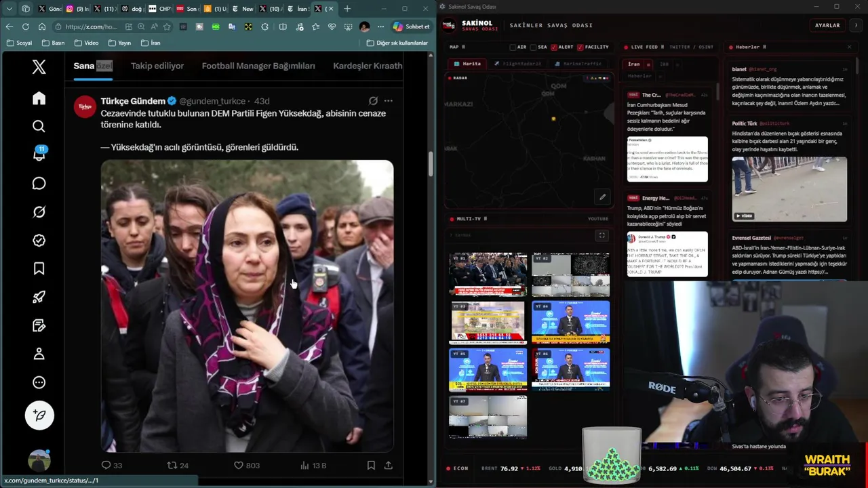Enable the SEA map layer checkbox

point(533,47)
